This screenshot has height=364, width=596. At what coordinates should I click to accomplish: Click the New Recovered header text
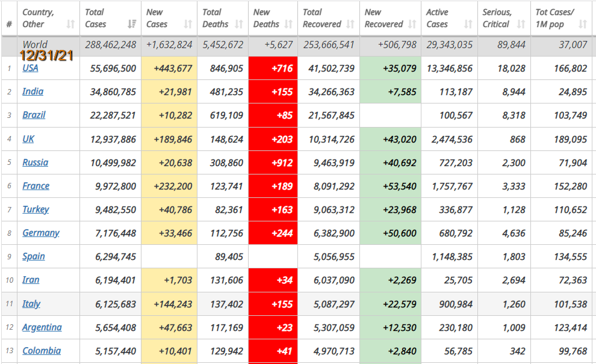point(384,18)
